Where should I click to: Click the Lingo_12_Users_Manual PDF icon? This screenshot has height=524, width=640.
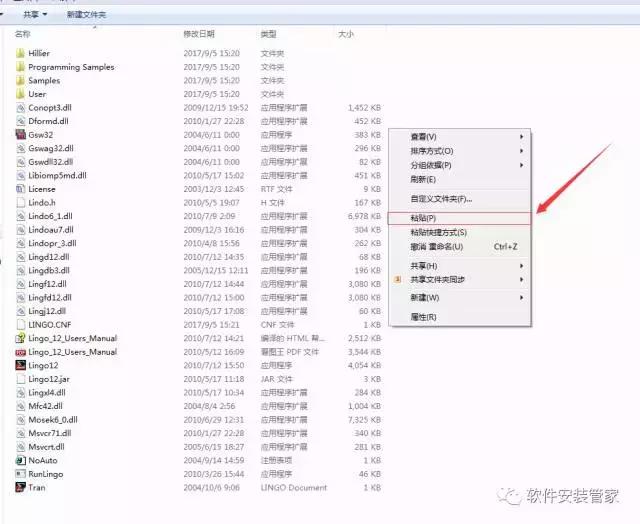[20, 352]
